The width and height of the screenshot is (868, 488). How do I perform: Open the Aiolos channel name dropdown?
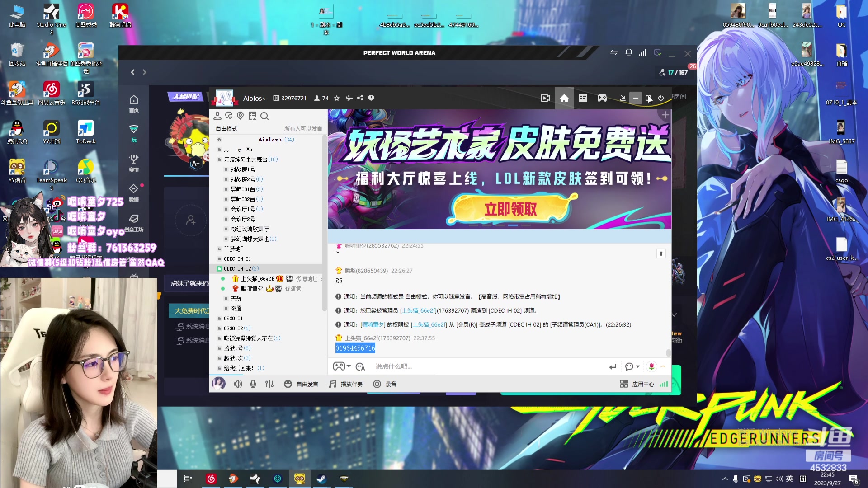[254, 98]
